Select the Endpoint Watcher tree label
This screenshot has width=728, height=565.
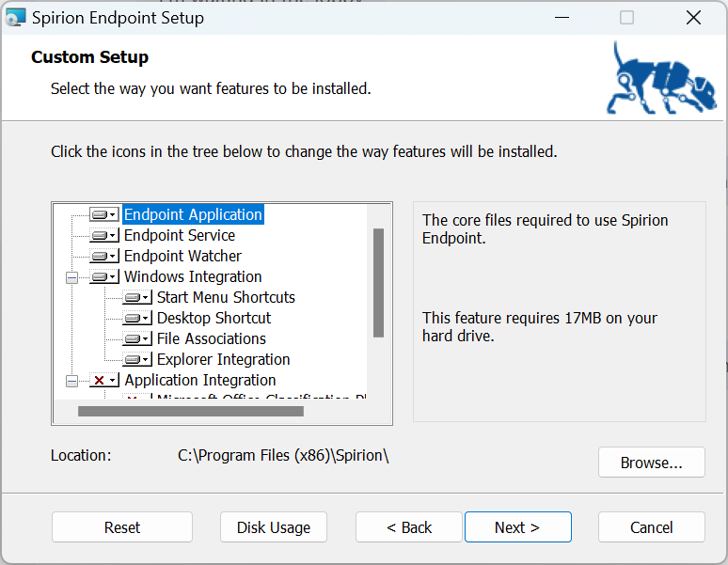(182, 256)
